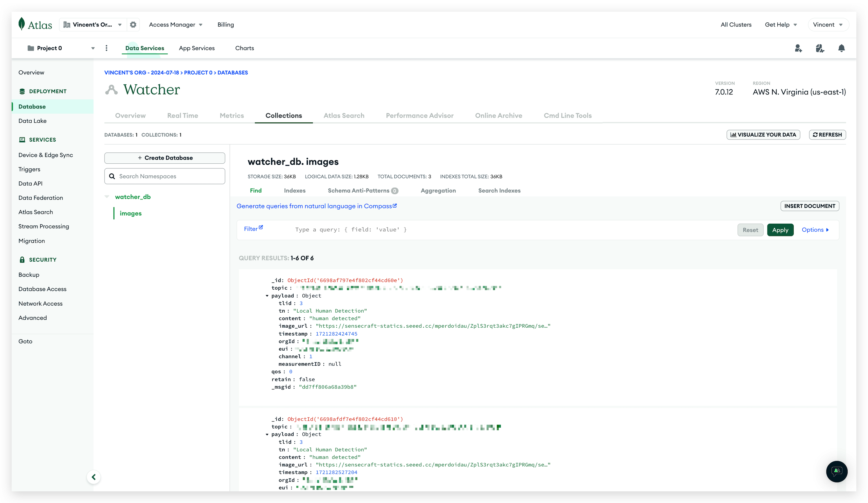The width and height of the screenshot is (868, 503).
Task: Open the Vincent user menu
Action: (828, 24)
